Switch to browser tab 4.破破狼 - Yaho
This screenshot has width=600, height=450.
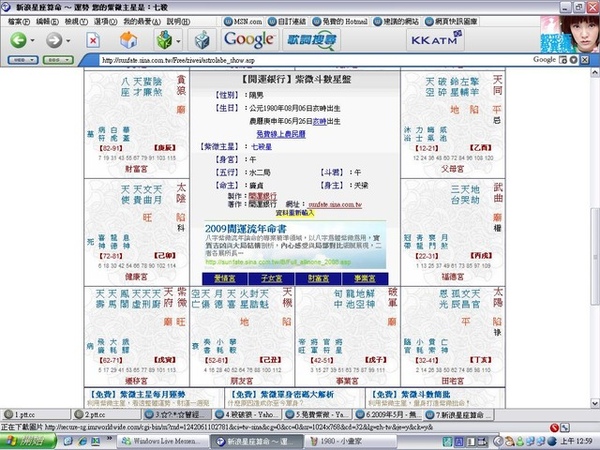[x=247, y=414]
